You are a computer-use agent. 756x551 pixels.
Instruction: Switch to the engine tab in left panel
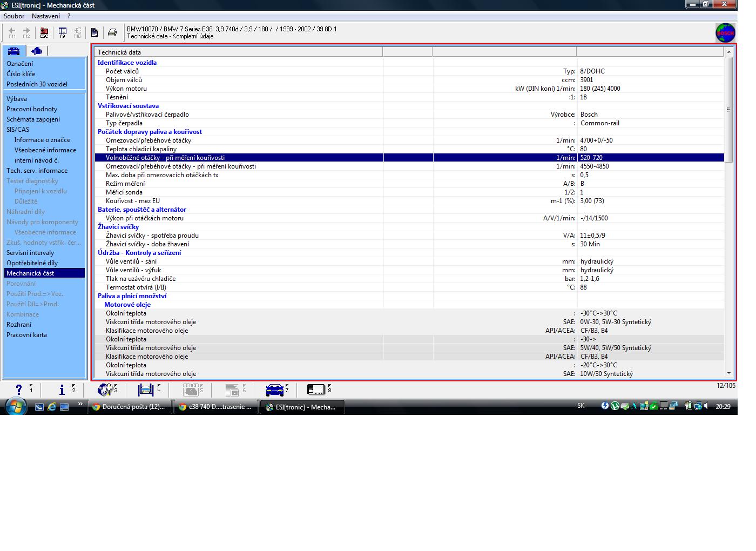click(37, 51)
